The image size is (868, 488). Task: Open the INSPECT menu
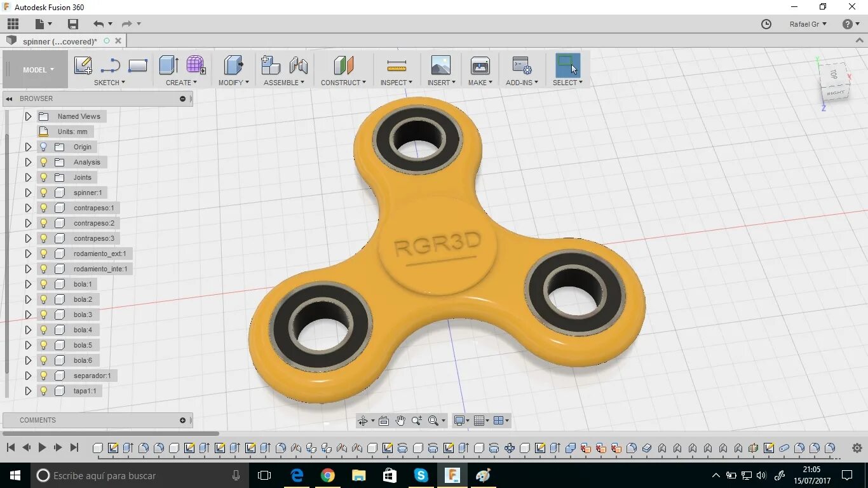point(397,83)
